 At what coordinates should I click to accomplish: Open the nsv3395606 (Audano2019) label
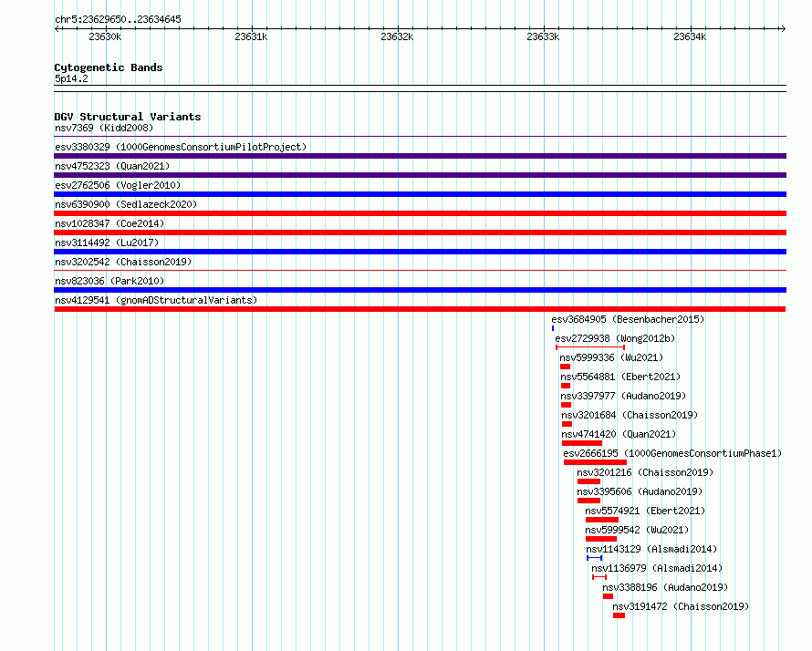(640, 491)
